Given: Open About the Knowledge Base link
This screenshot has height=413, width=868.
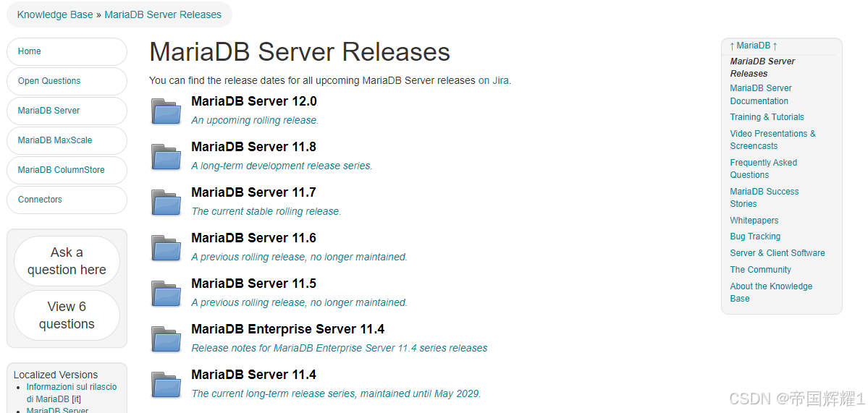Looking at the screenshot, I should click(x=770, y=292).
